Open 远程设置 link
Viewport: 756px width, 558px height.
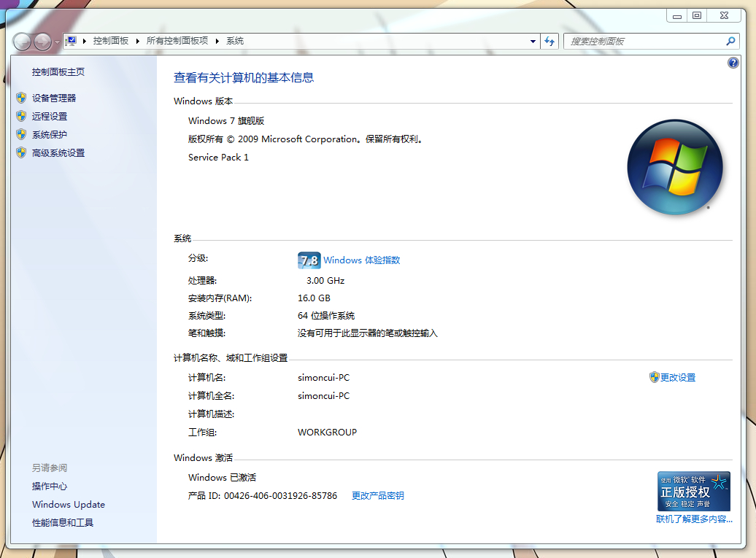50,117
